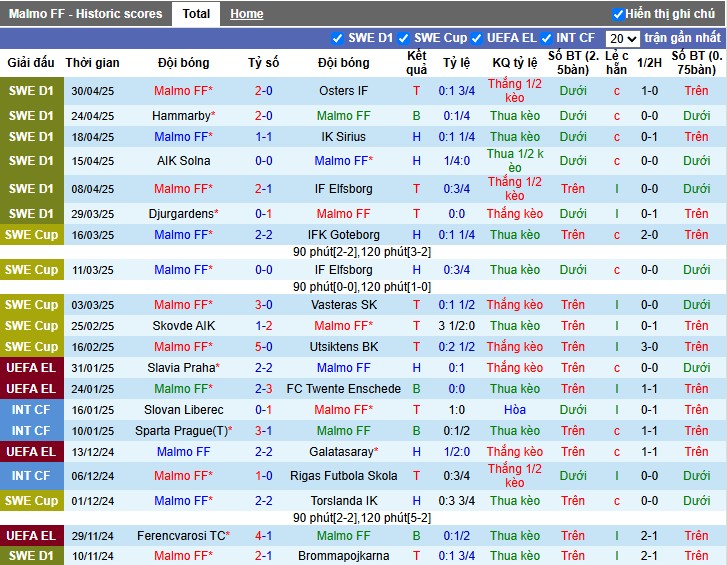727x565 pixels.
Task: Click the note 90 phút[2-2],120 phút[5-2]
Action: point(362,518)
